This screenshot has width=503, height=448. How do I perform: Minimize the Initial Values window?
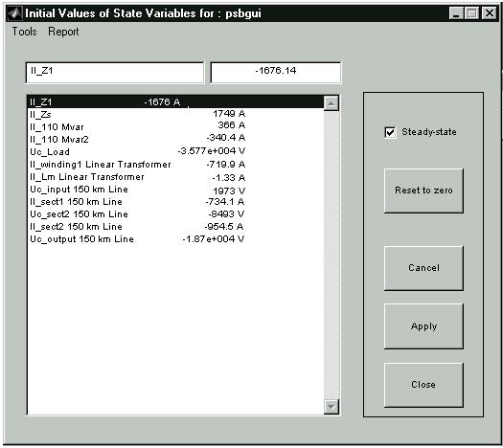click(x=456, y=13)
